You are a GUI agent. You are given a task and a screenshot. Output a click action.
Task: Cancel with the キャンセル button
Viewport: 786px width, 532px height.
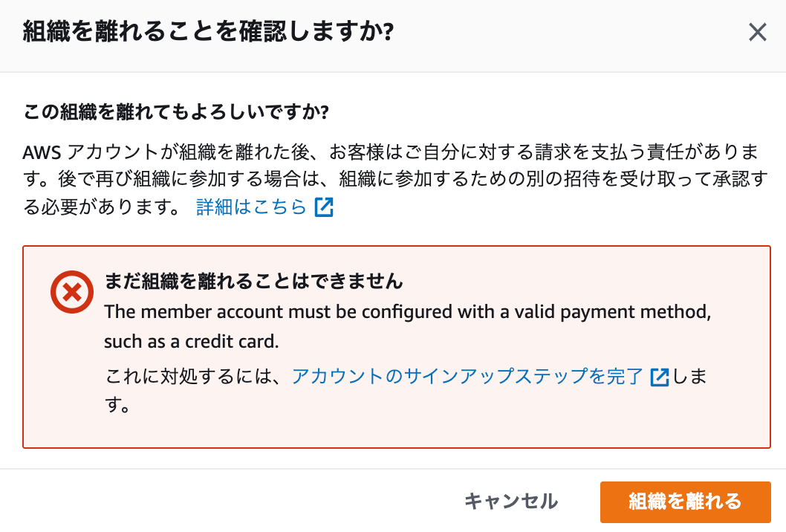[x=510, y=502]
